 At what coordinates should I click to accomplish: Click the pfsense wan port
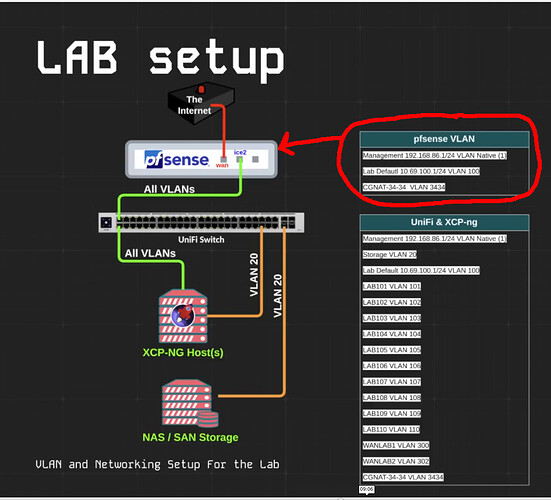coord(223,160)
